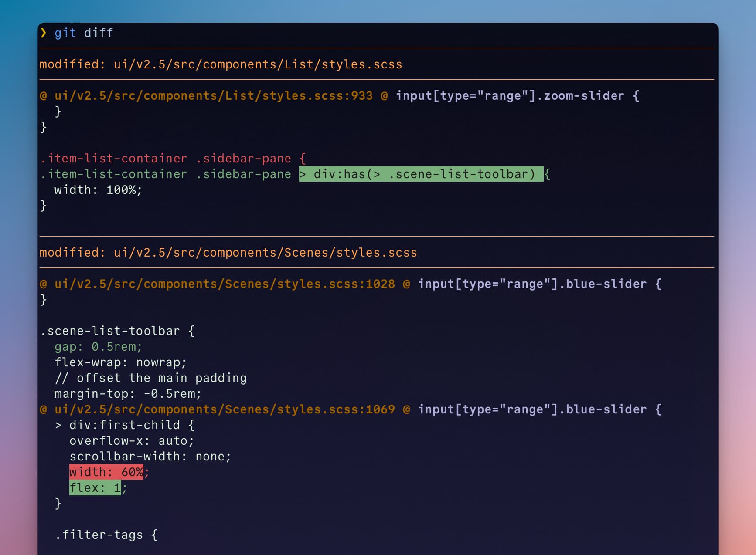Click the comment '// offset the main padding'
This screenshot has width=756, height=555.
(x=150, y=378)
